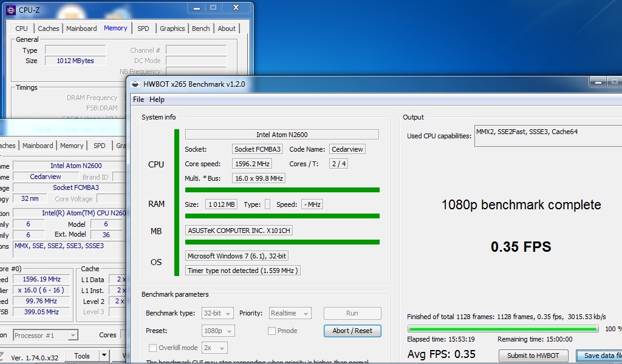Viewport: 622px width, 364px height.
Task: Click the CPU-Z app icon in title bar
Action: coord(11,10)
